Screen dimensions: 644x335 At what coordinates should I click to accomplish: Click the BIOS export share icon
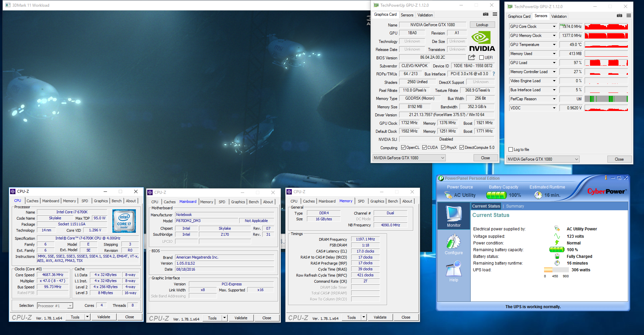pos(472,57)
